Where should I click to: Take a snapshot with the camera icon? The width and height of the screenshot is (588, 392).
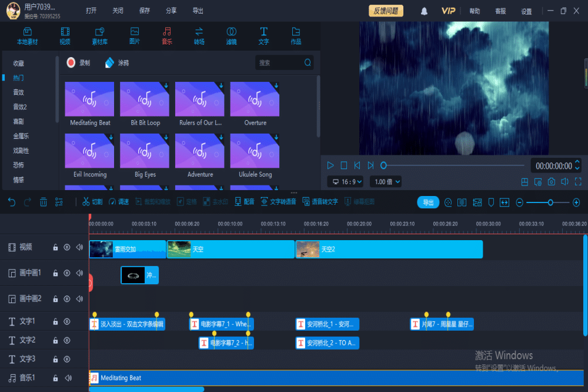click(x=551, y=182)
